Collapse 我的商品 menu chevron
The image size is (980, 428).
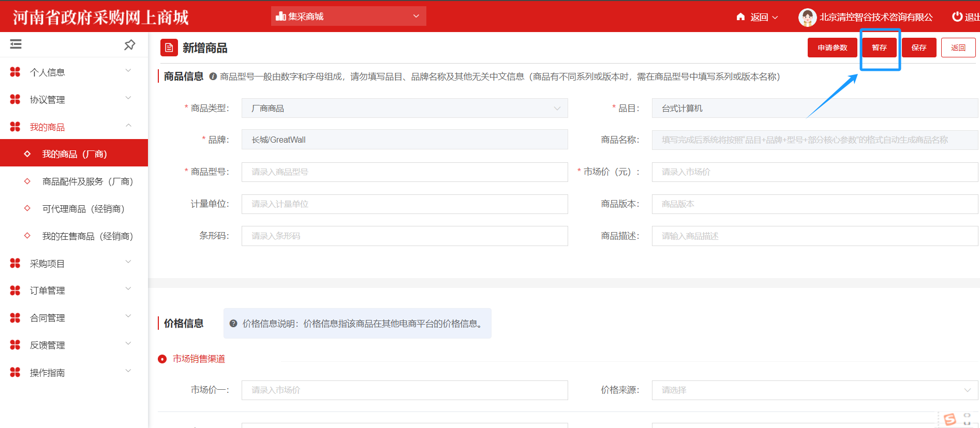point(129,125)
